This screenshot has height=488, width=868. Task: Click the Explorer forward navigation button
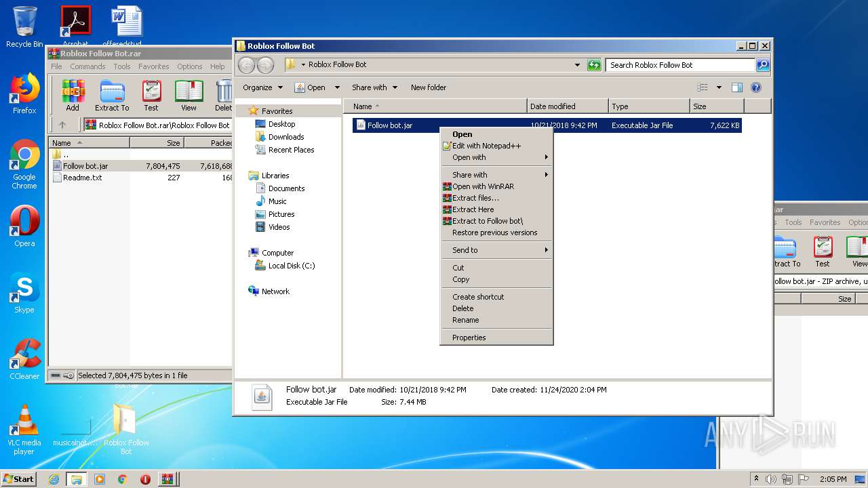265,65
